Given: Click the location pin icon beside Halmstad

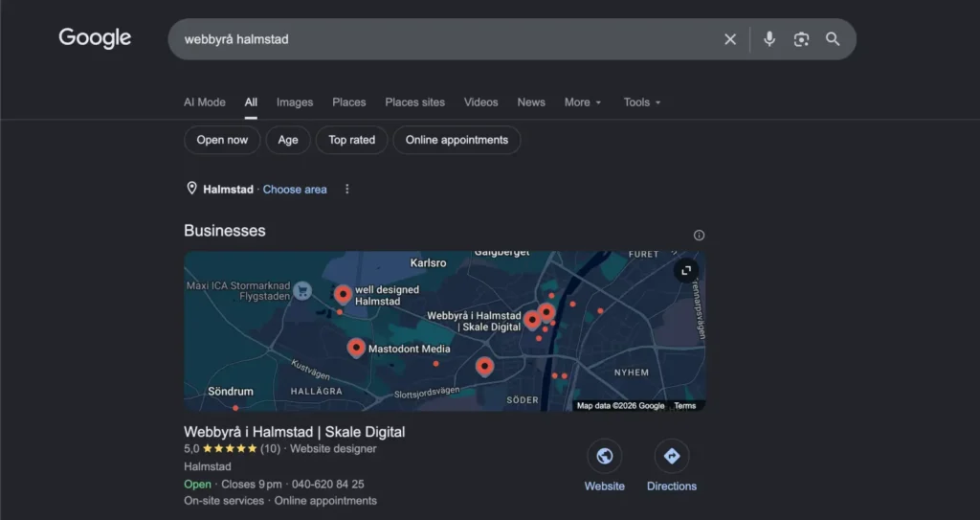Looking at the screenshot, I should [191, 189].
